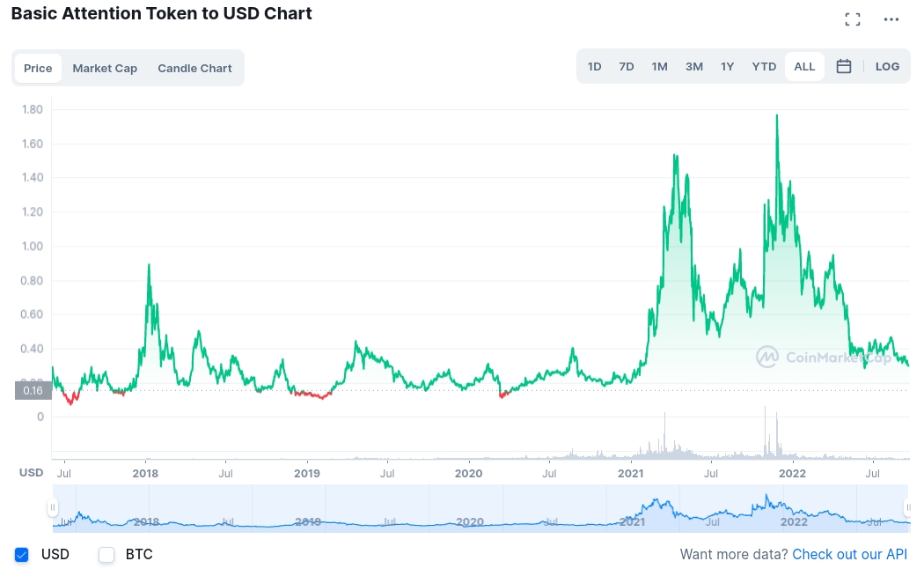Select the 1D time range
924x576 pixels.
[x=595, y=67]
